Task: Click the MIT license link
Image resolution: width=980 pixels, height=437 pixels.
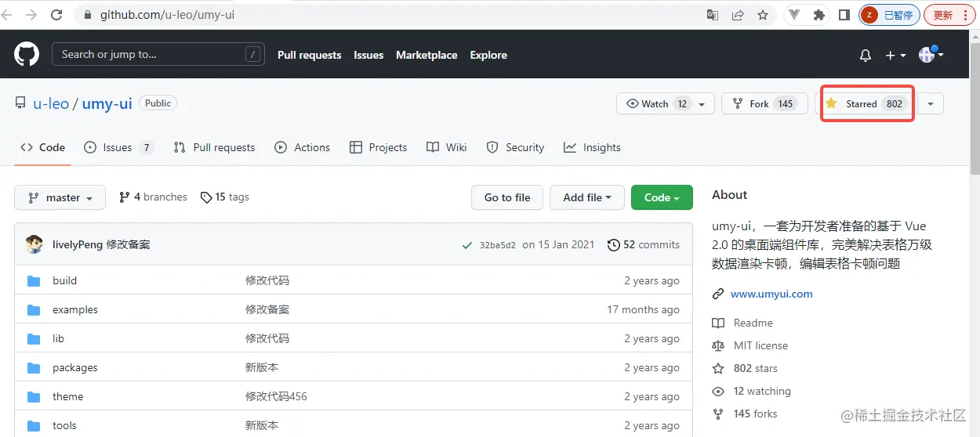Action: [x=750, y=345]
